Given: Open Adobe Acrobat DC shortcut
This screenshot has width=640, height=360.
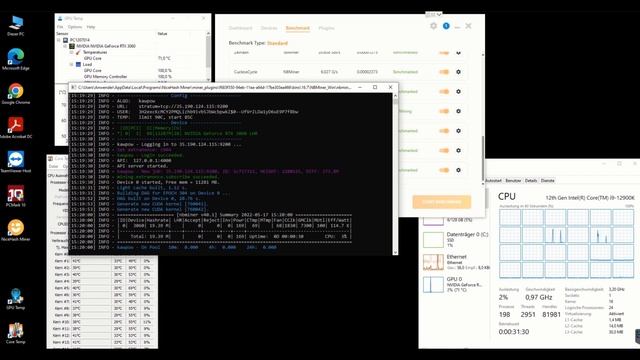Looking at the screenshot, I should pos(16,128).
